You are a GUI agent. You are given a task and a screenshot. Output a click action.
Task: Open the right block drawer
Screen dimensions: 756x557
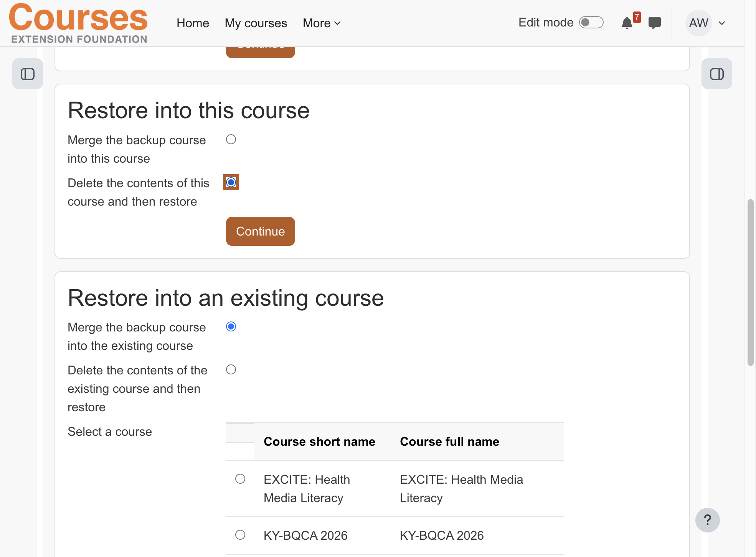(716, 74)
